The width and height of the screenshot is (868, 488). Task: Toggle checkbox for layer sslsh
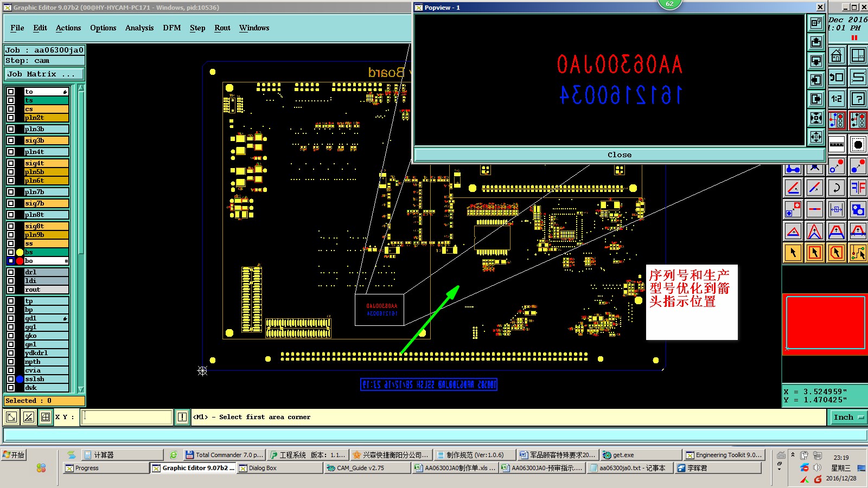(11, 379)
